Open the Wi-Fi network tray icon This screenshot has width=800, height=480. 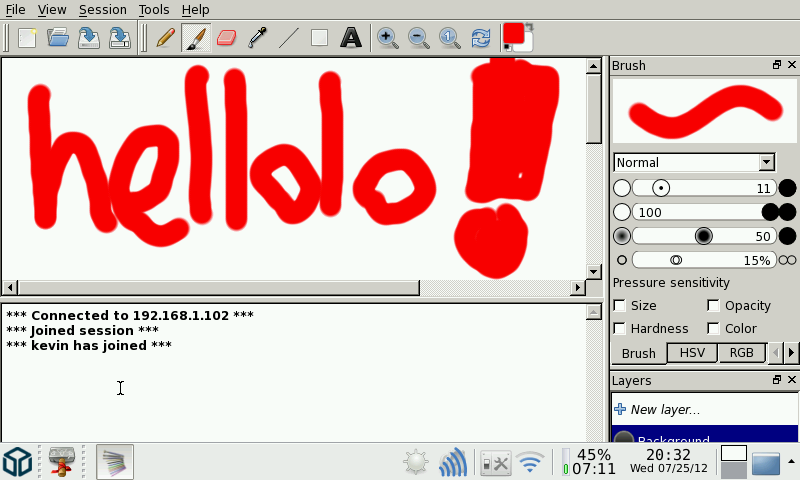tap(530, 462)
